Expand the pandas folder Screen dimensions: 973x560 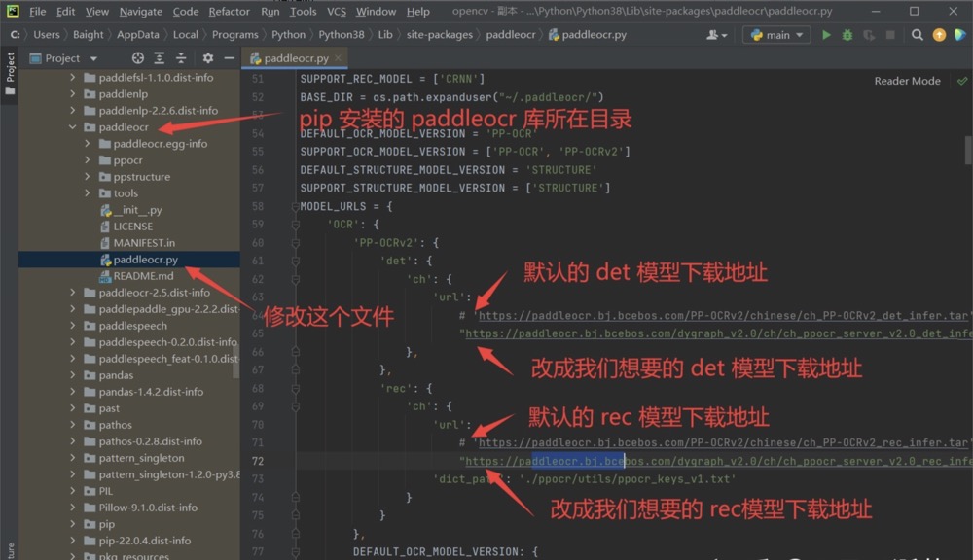tap(73, 375)
